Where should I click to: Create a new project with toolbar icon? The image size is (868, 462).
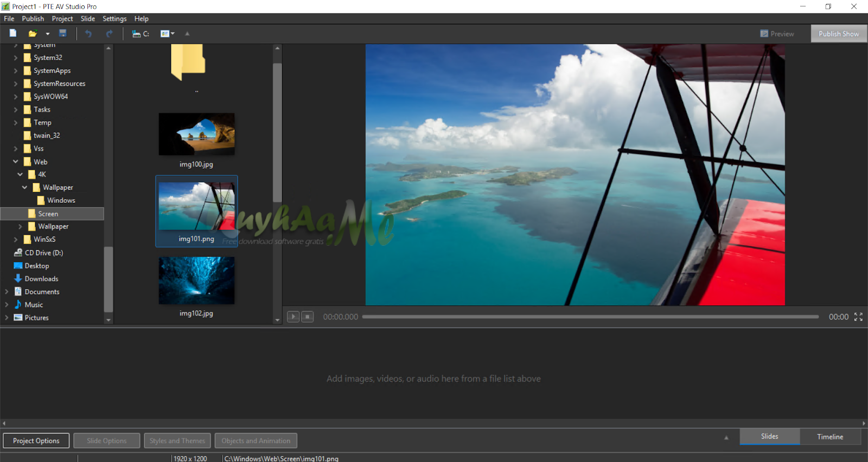(x=13, y=34)
